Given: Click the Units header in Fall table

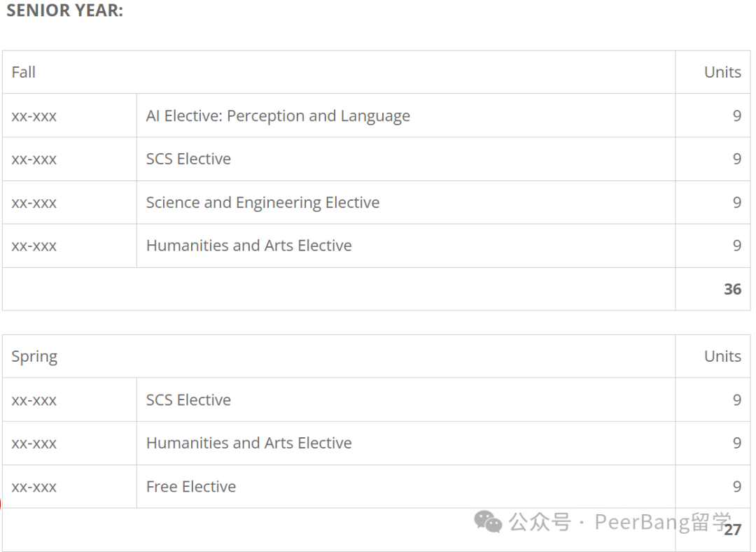Looking at the screenshot, I should 722,72.
